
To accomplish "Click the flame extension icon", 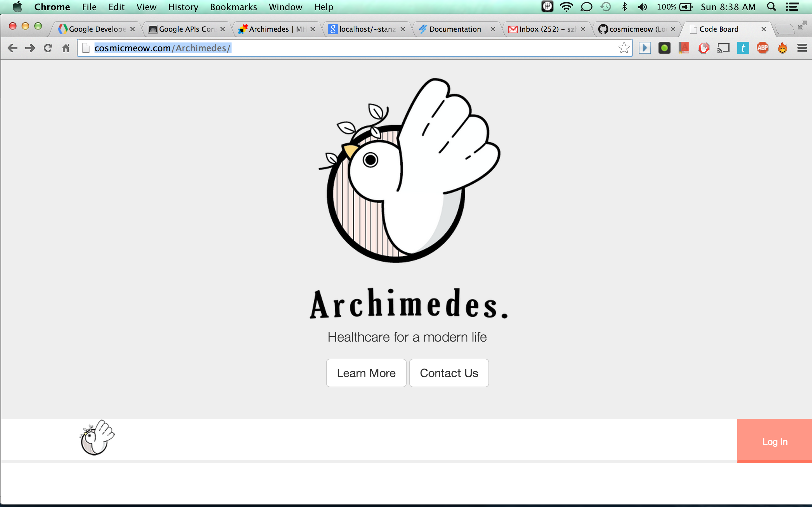I will coord(782,48).
